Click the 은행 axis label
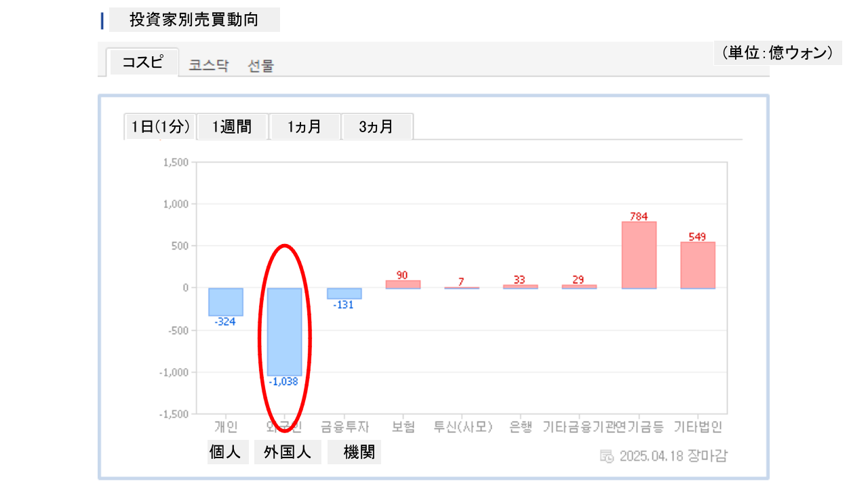Screen dimensions: 868x488 [521, 427]
